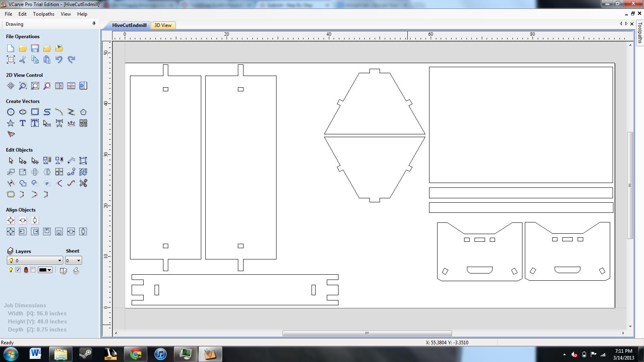Open the File menu

[x=8, y=14]
